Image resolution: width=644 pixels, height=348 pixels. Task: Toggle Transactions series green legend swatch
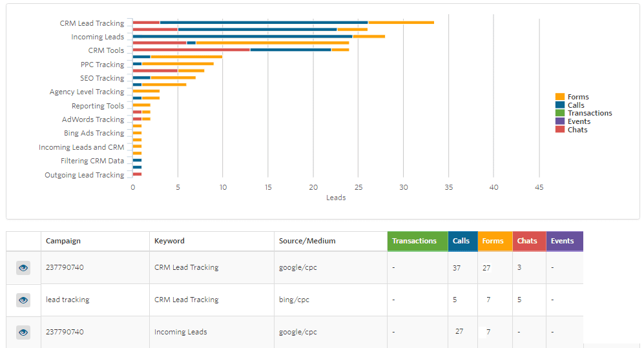point(560,113)
